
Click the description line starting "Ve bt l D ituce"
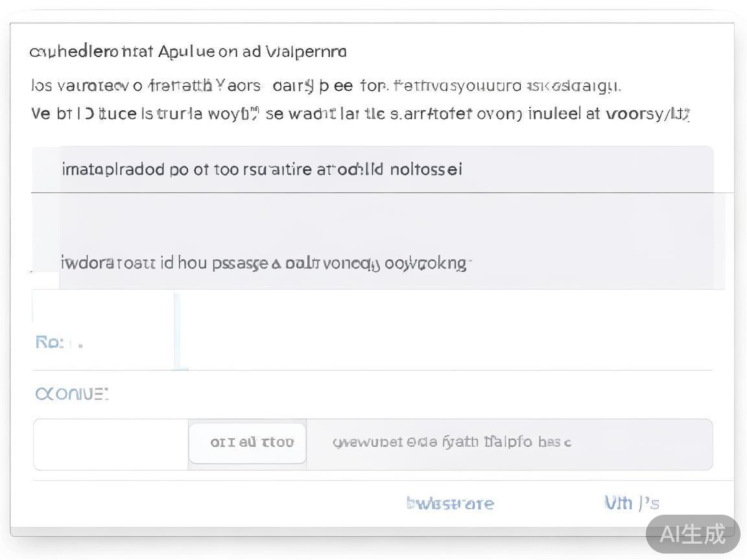coord(359,115)
